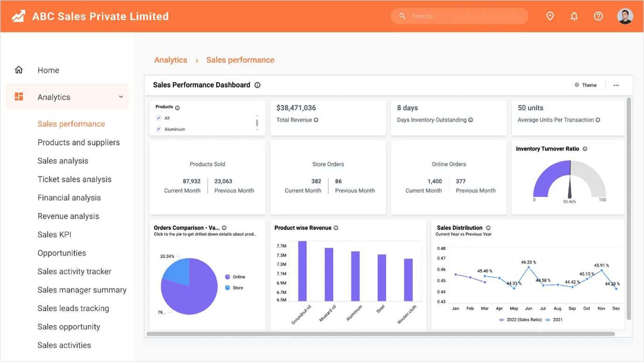Open the dashboard ellipsis overflow menu
644x362 pixels.
point(616,85)
